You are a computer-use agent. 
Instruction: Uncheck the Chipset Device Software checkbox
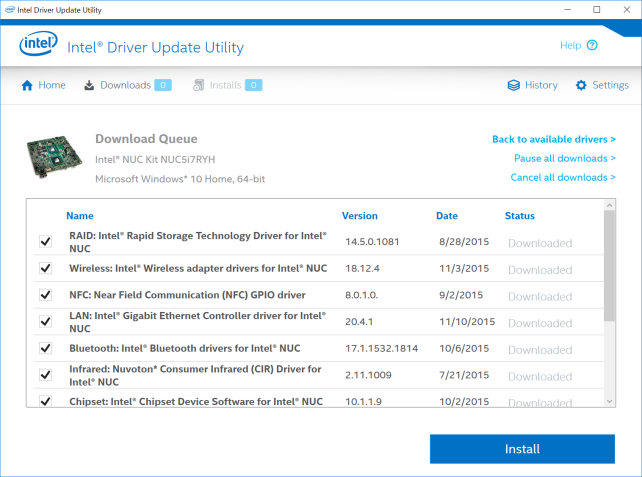(45, 401)
